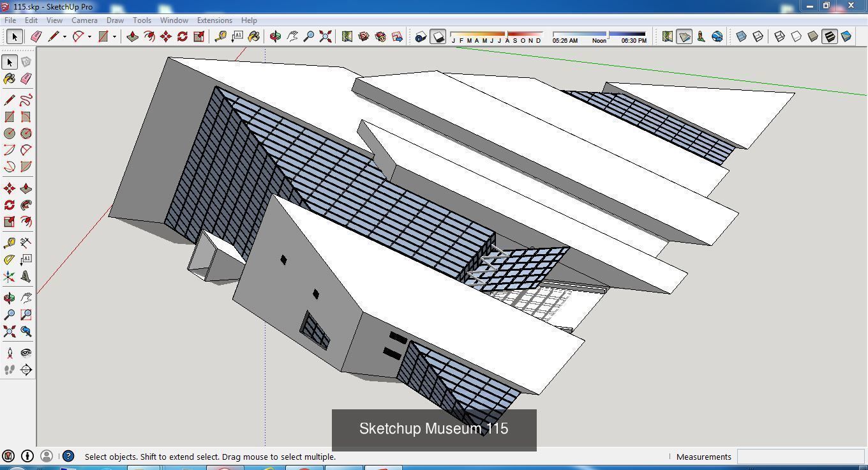Choose Tape Measure in the top toolbar
Image resolution: width=868 pixels, height=470 pixels.
(221, 36)
